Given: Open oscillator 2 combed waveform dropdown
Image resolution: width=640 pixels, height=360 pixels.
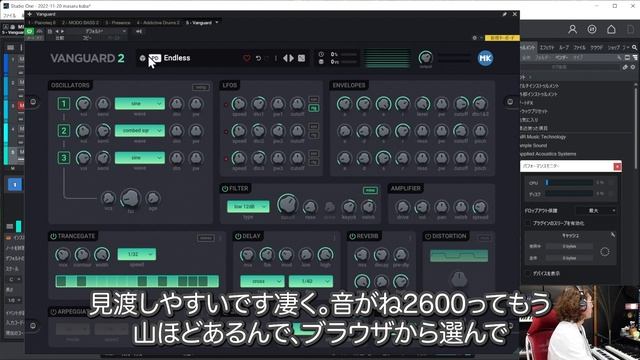Looking at the screenshot, I should [x=140, y=131].
